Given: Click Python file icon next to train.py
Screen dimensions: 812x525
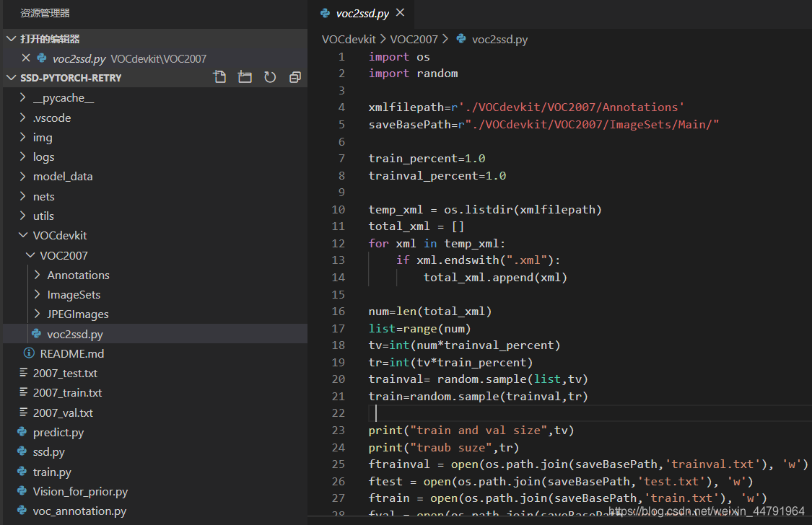Looking at the screenshot, I should click(22, 471).
